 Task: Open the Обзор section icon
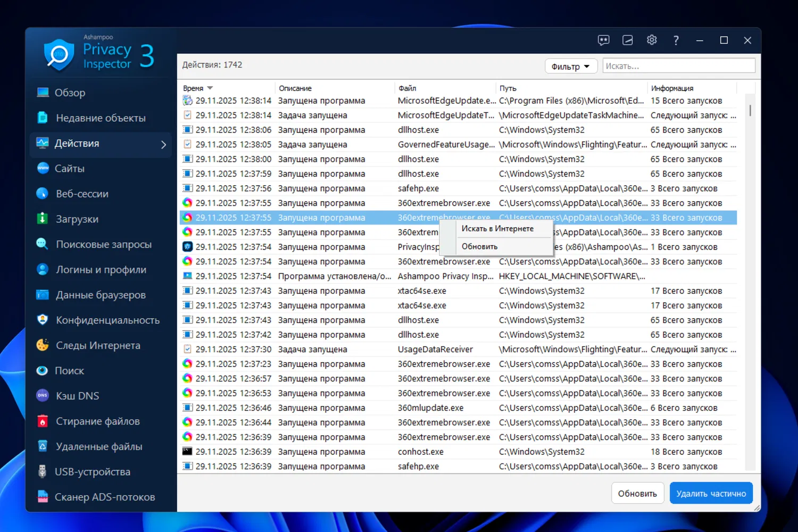pyautogui.click(x=43, y=93)
